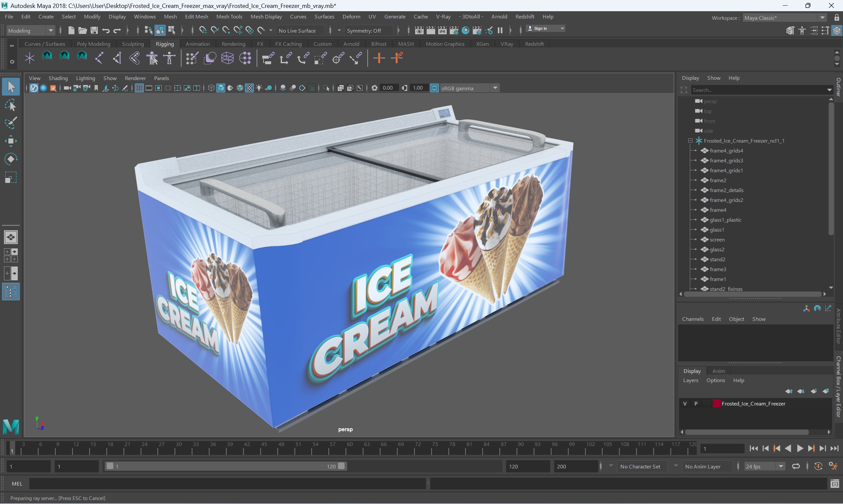843x504 pixels.
Task: Click the Create Lattice shelf icon
Action: 227,58
